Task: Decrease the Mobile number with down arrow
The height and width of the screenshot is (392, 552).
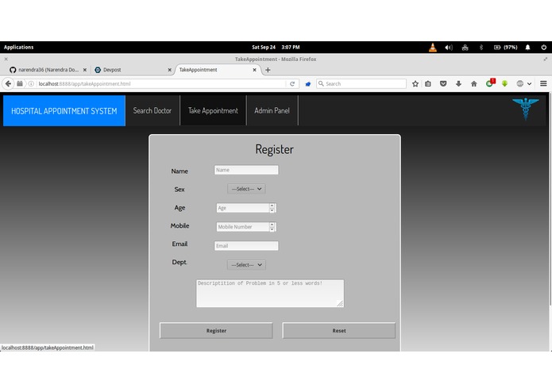Action: (x=272, y=229)
